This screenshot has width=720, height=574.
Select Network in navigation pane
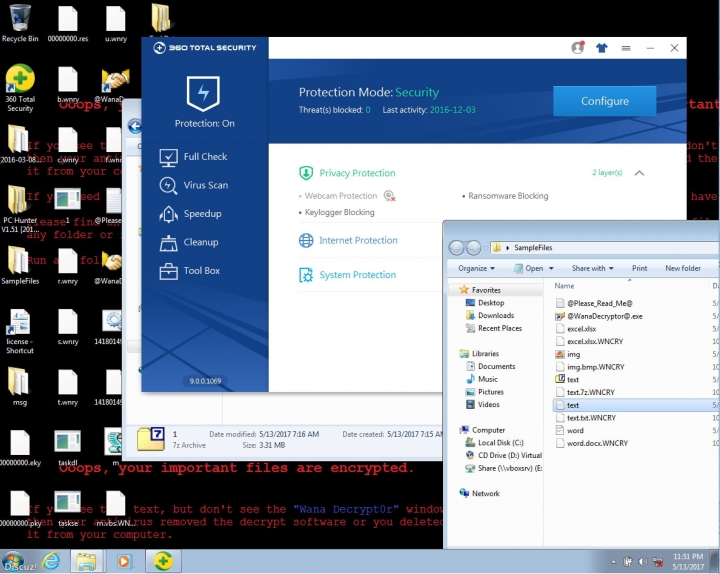485,494
